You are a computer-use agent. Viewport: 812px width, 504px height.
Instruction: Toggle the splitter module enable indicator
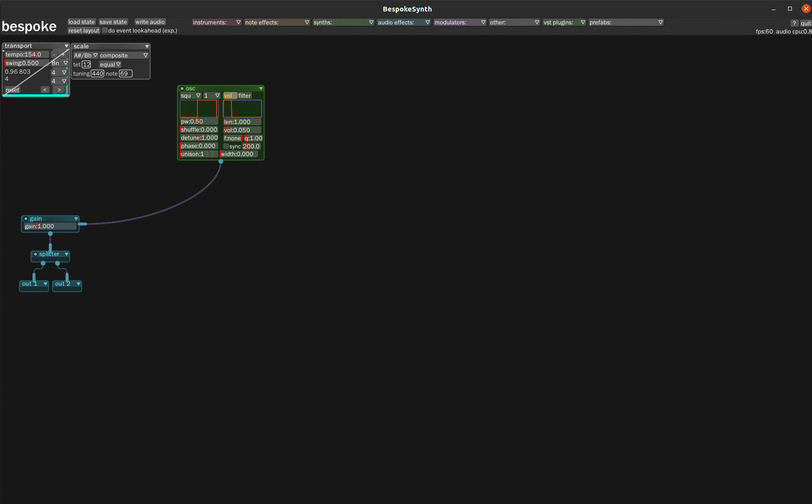tap(35, 254)
